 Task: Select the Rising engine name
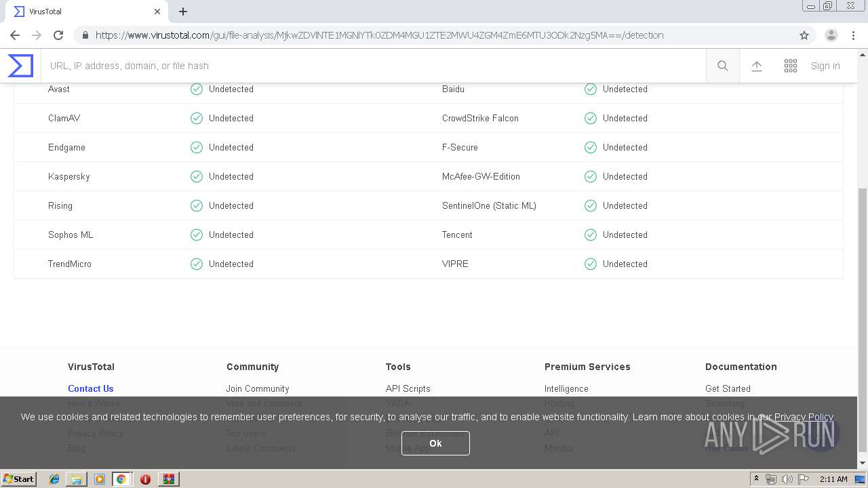(x=60, y=205)
